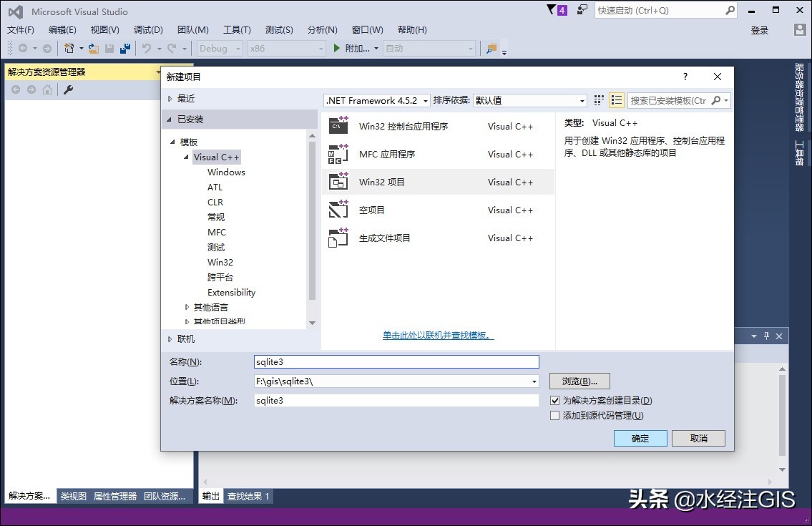Collapse the 已安装 section
Image resolution: width=812 pixels, height=526 pixels.
pyautogui.click(x=169, y=120)
